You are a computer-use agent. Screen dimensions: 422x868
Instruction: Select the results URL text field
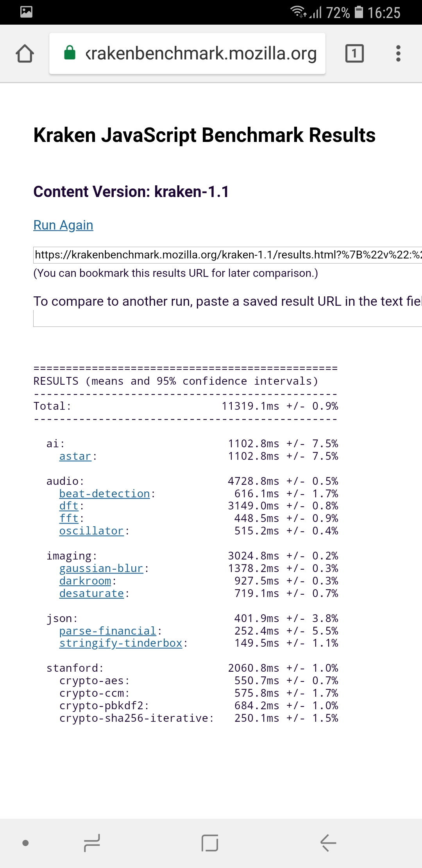[x=227, y=255]
